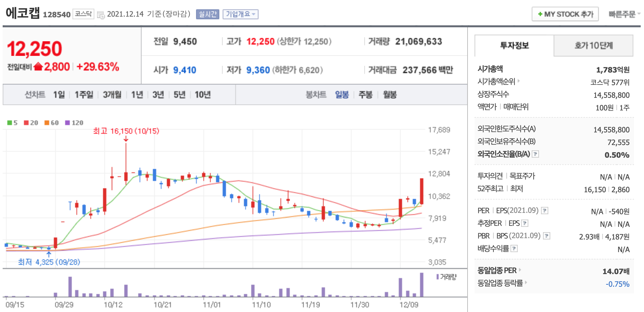Click the current price 12,250
The image size is (644, 312).
click(x=35, y=49)
